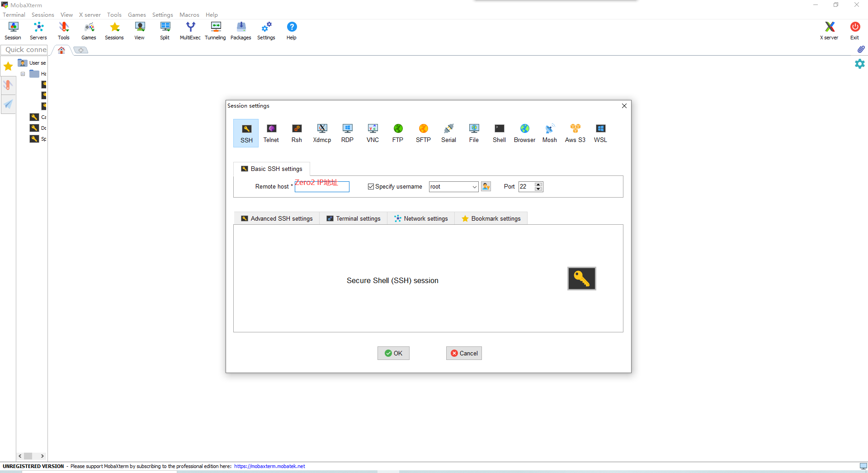868x473 pixels.
Task: Open the Games toolbar button
Action: point(89,31)
